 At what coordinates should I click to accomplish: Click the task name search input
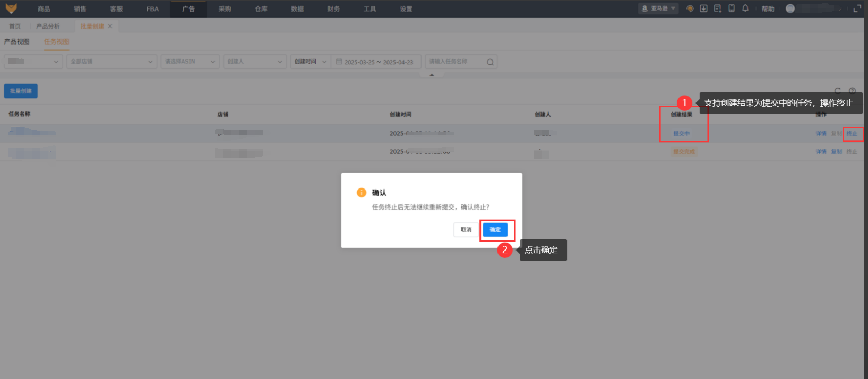point(454,62)
